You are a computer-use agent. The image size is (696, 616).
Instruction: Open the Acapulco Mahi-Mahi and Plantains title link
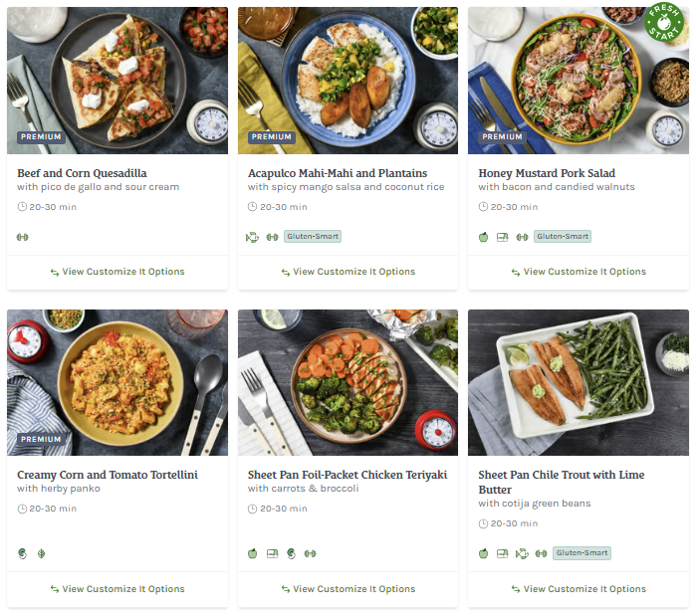[337, 173]
